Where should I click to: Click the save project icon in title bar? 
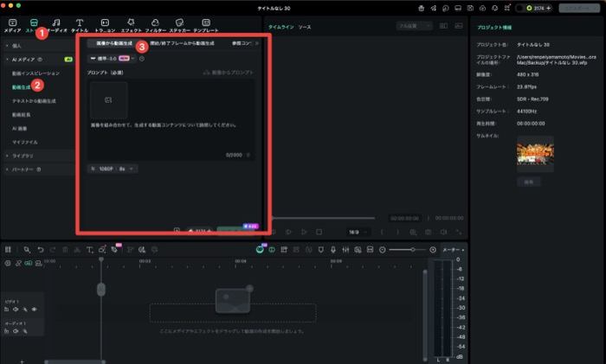coord(470,8)
